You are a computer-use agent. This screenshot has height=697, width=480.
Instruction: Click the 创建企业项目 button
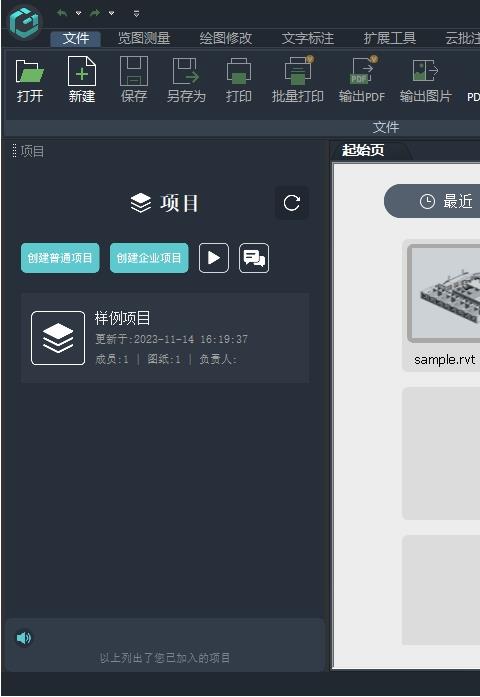[x=149, y=258]
